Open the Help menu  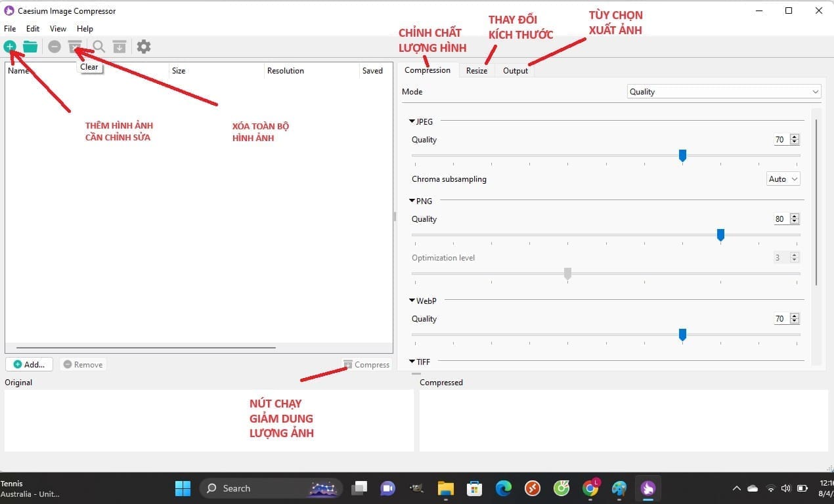pyautogui.click(x=85, y=29)
